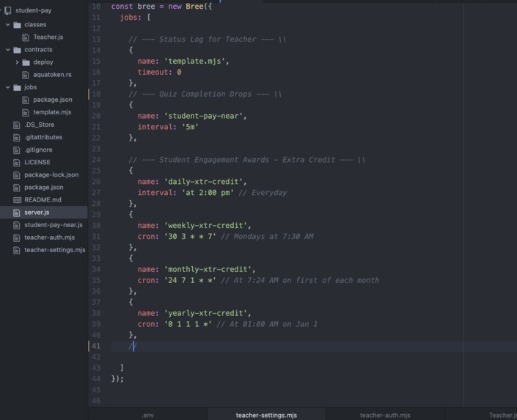This screenshot has width=517, height=420.
Task: Click the '24 7 1 * *' cron value
Action: (190, 280)
